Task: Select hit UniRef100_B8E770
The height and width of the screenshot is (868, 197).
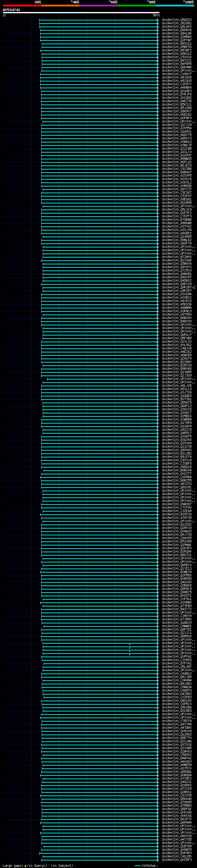Action: point(177,737)
